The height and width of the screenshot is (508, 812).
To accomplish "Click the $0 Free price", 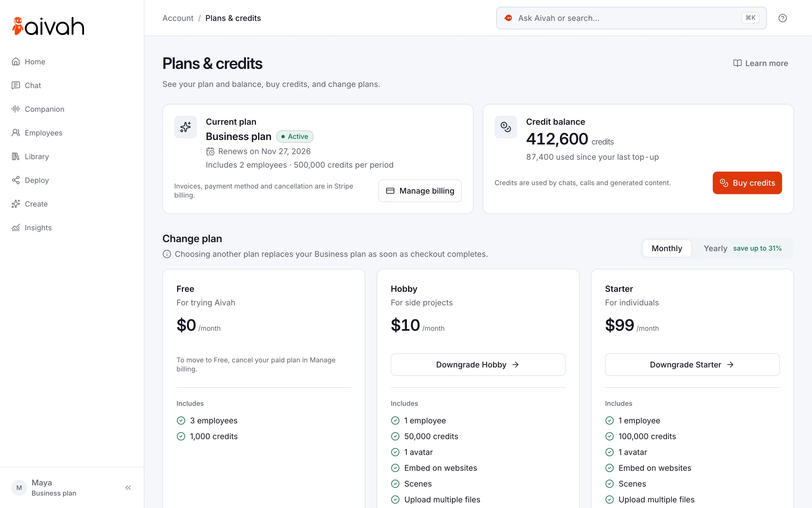I will coord(186,325).
